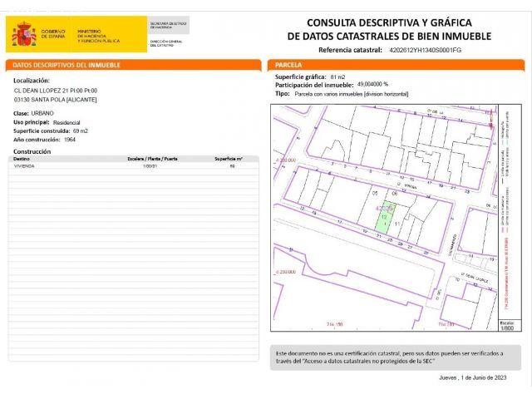The height and width of the screenshot is (399, 532).
Task: Click construction year '1964'
Action: tap(70, 140)
